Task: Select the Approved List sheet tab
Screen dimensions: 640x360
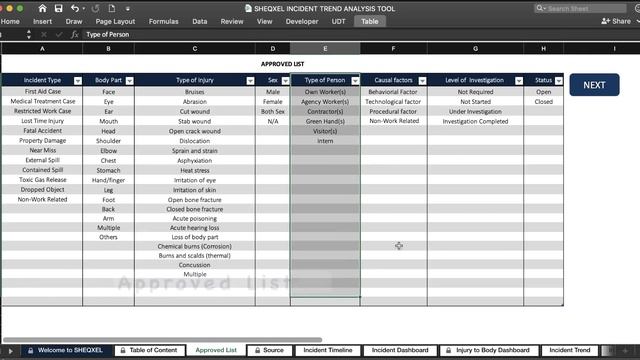Action: 216,350
